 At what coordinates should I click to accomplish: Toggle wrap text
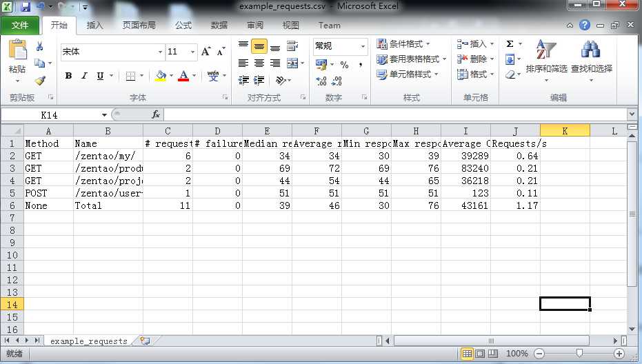pyautogui.click(x=292, y=46)
